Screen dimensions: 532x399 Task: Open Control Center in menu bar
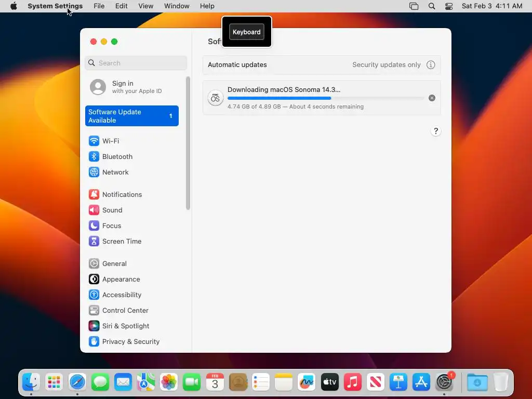(x=449, y=6)
